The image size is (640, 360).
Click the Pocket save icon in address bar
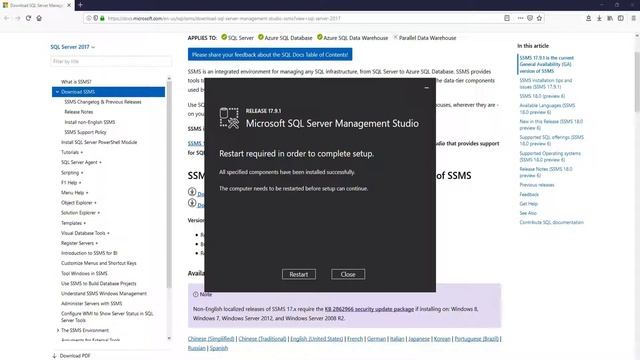(x=530, y=18)
